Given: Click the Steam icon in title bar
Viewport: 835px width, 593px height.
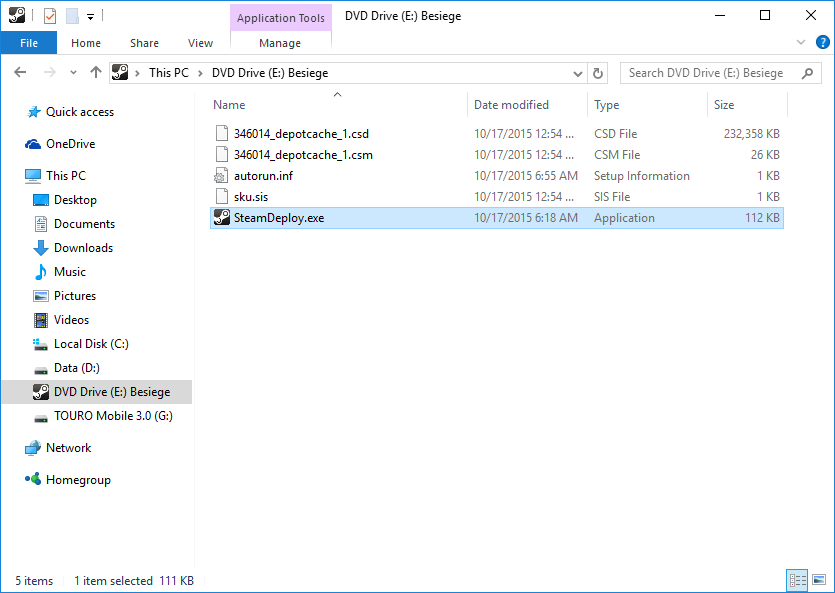Looking at the screenshot, I should [x=17, y=15].
